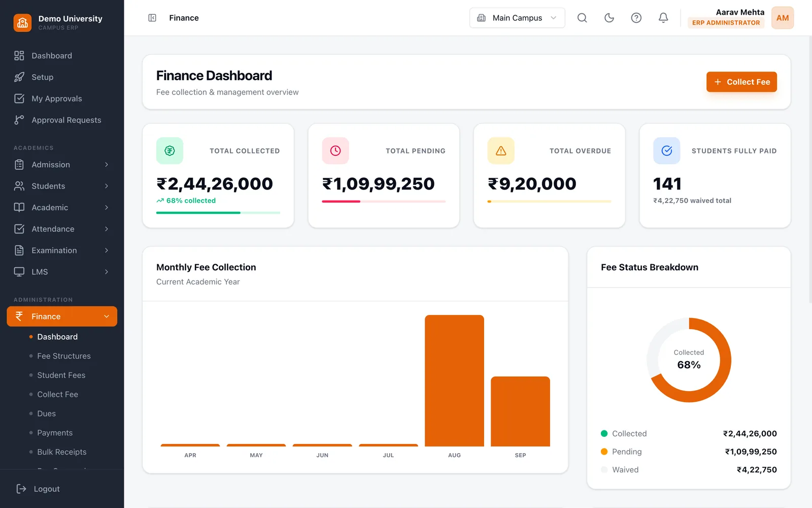The width and height of the screenshot is (812, 508).
Task: Click the orange Collect Fee button
Action: 741,82
